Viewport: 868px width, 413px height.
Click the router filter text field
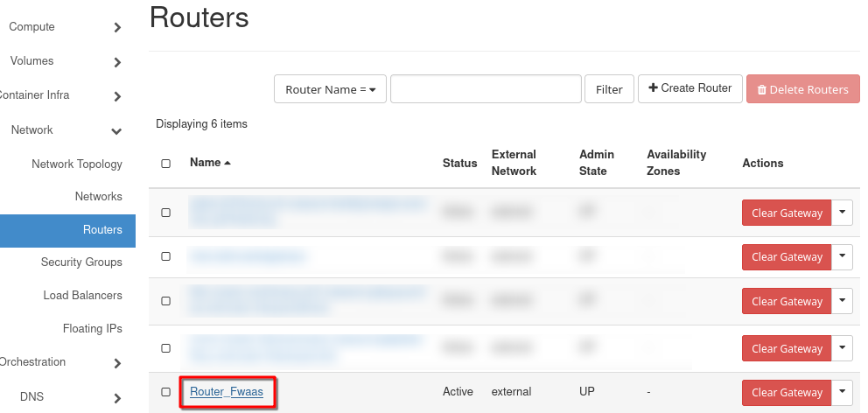[x=486, y=89]
